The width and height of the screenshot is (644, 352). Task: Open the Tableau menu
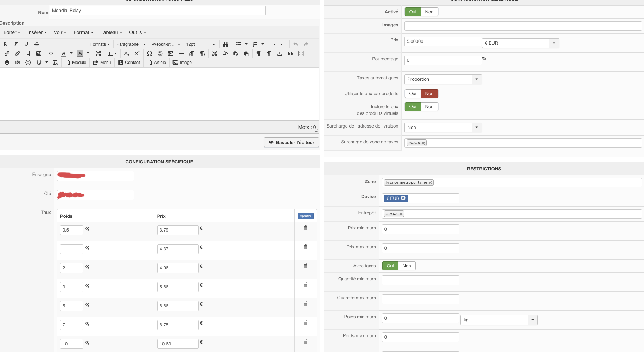point(111,32)
